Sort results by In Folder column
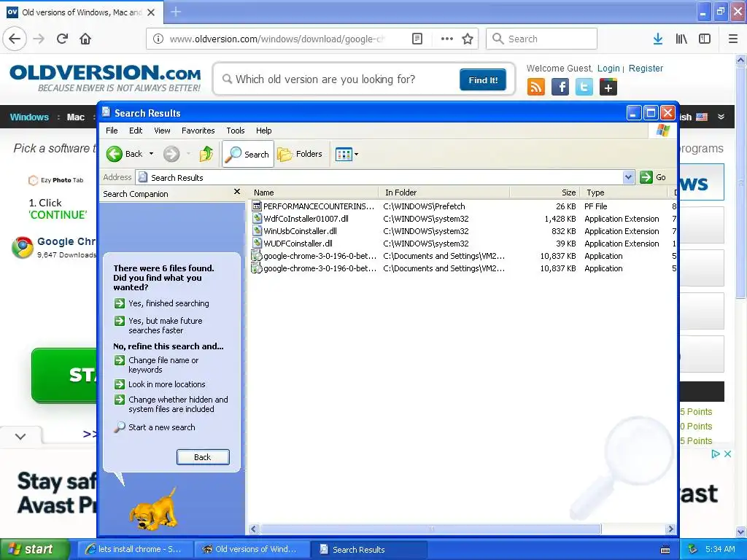The width and height of the screenshot is (747, 560). tap(444, 192)
